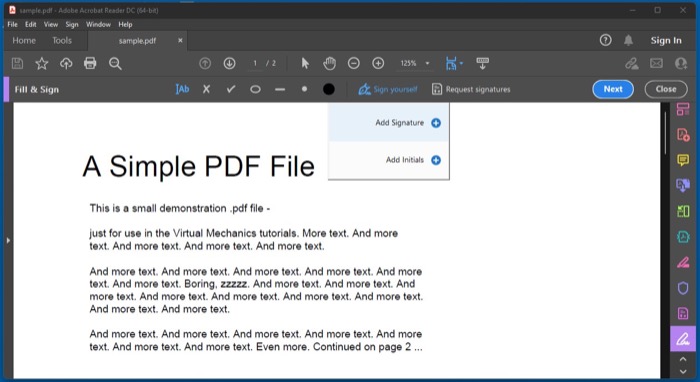Screen dimensions: 700x382
Task: Open help question mark icon
Action: (x=605, y=40)
